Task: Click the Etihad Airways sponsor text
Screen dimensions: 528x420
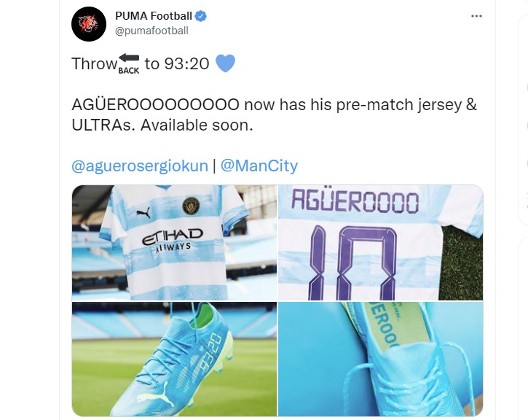Action: click(172, 240)
